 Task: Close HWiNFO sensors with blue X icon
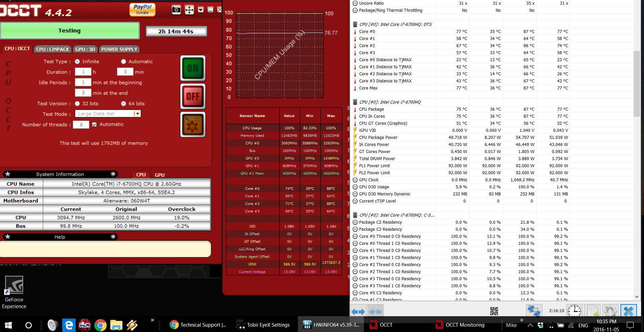(628, 311)
